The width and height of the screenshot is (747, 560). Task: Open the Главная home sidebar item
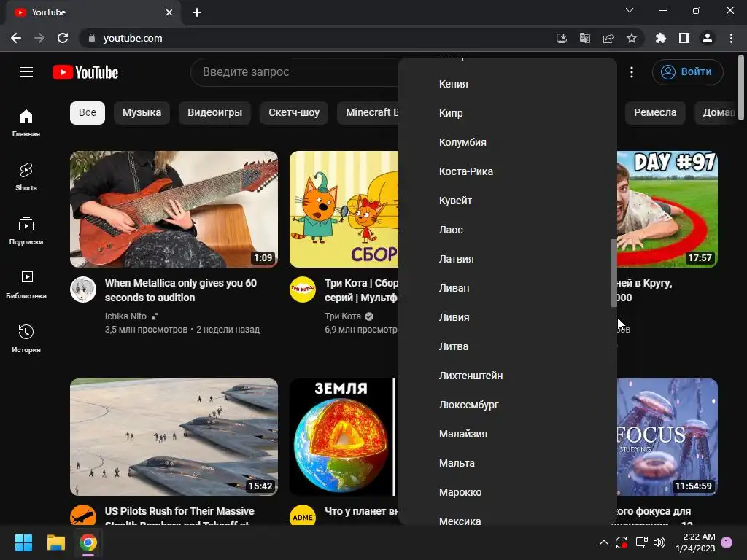(26, 122)
